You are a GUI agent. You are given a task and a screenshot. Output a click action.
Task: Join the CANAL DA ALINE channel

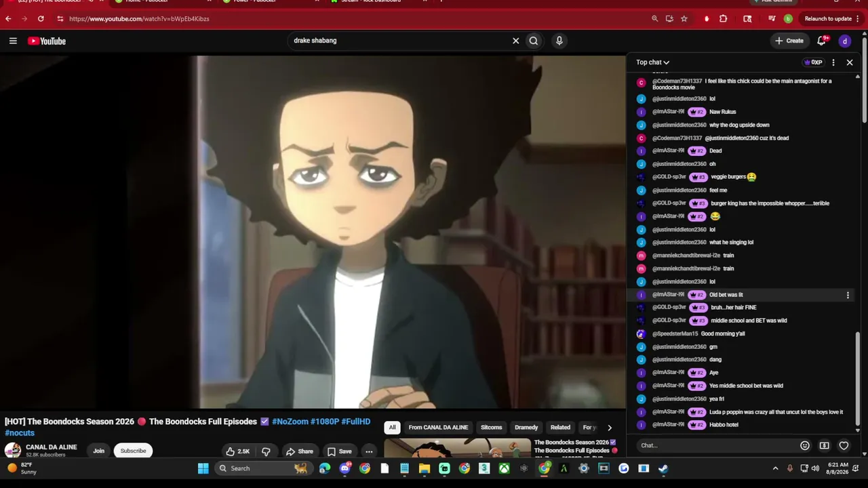(99, 451)
